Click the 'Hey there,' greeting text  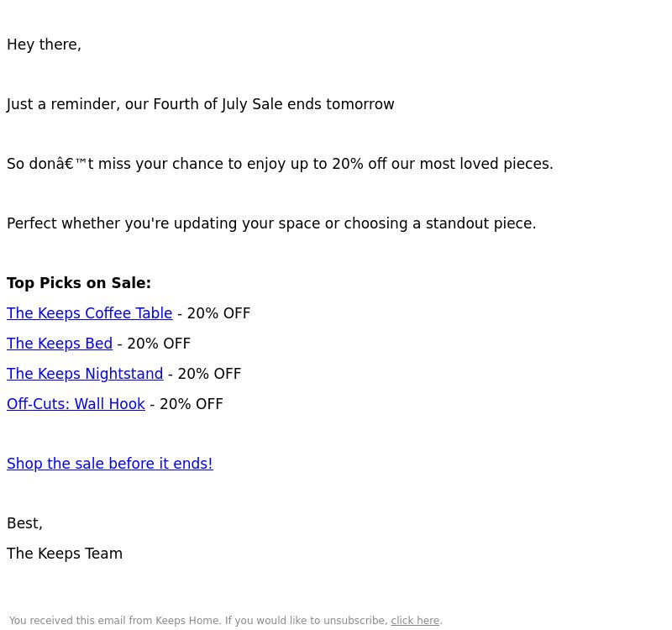(x=45, y=45)
